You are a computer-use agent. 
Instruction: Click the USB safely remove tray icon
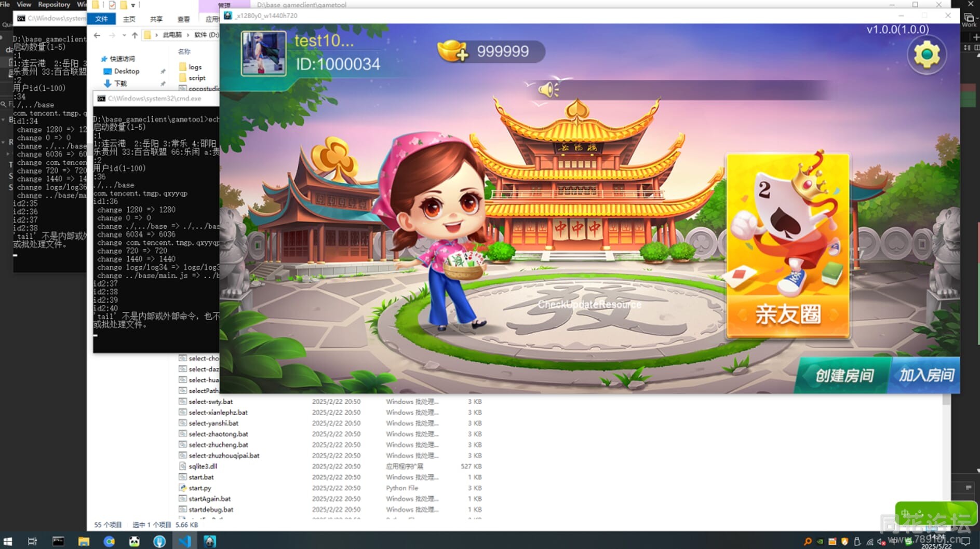[857, 542]
